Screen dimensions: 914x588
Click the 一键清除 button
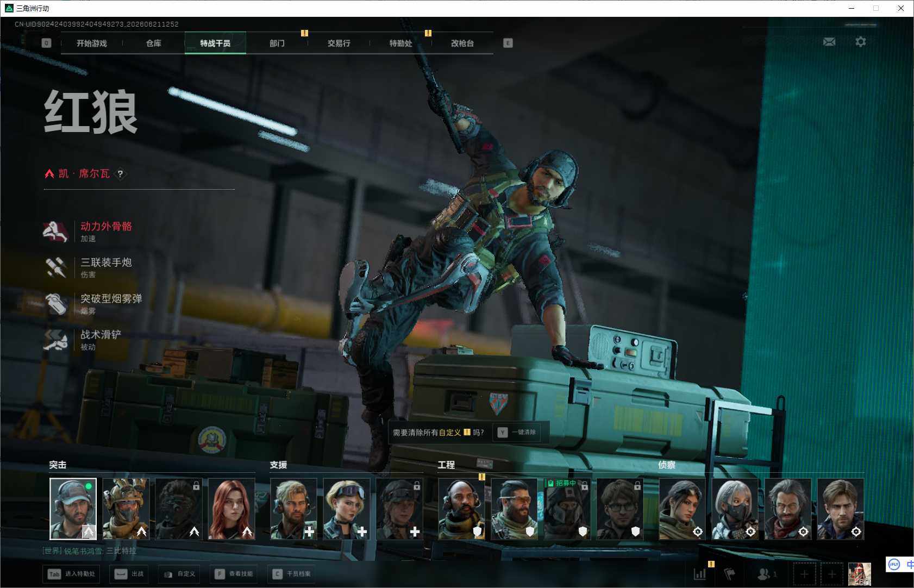click(x=517, y=433)
